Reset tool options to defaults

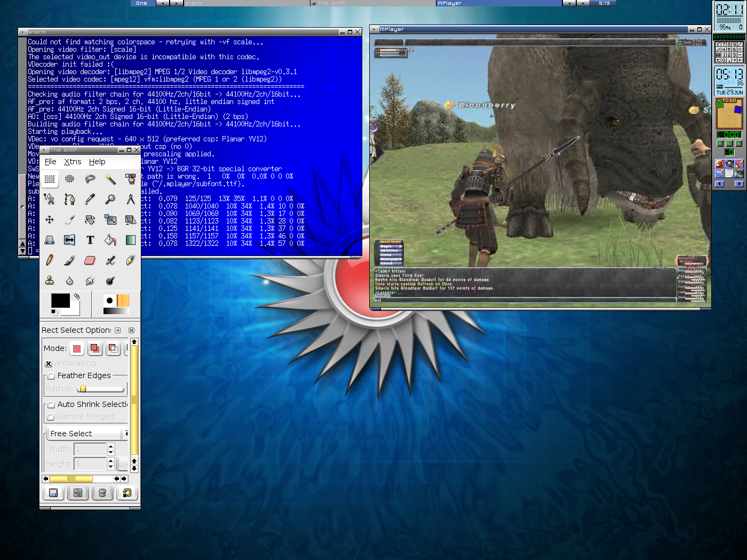point(127,493)
